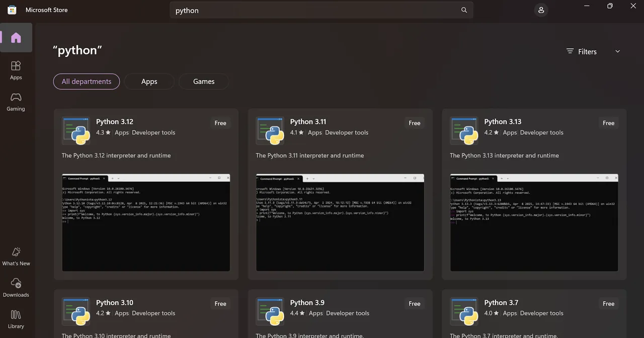Viewport: 644px width, 338px height.
Task: Maximize the Microsoft Store window
Action: click(610, 6)
